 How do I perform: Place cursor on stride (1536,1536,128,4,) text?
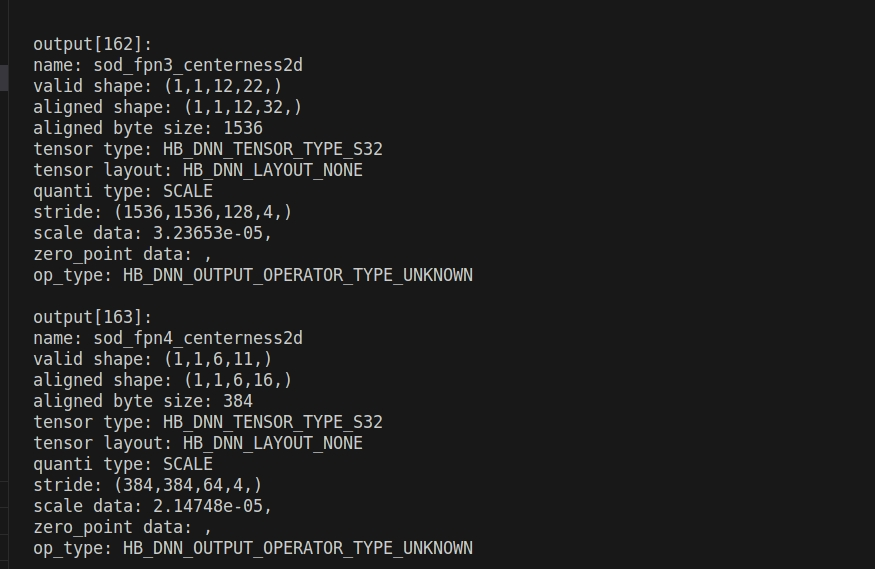point(202,212)
